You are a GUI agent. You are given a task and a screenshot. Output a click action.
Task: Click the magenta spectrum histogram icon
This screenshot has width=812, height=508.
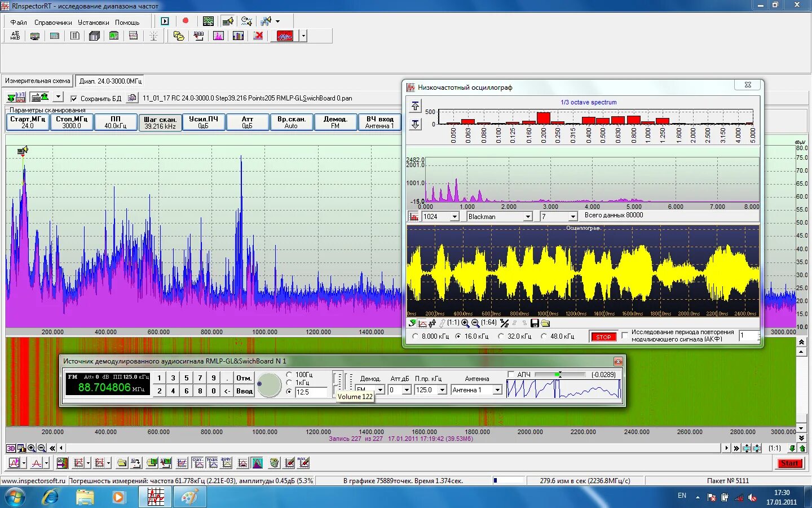click(218, 36)
